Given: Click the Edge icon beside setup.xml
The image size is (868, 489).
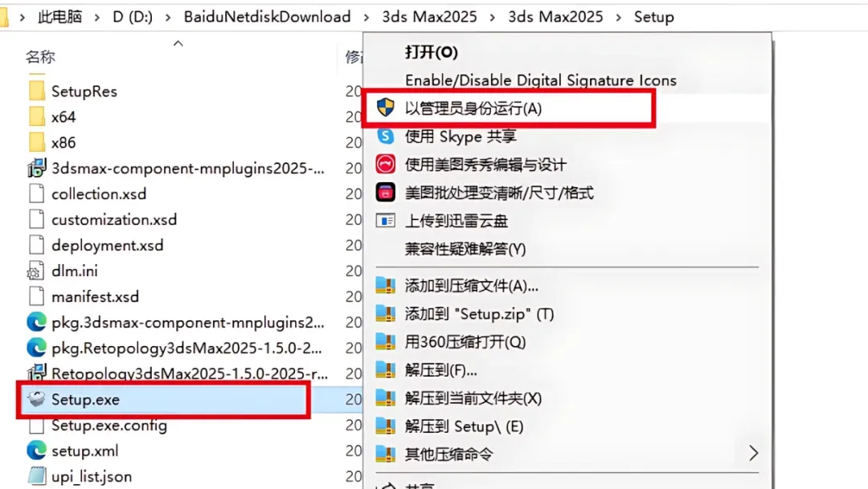Looking at the screenshot, I should point(36,450).
